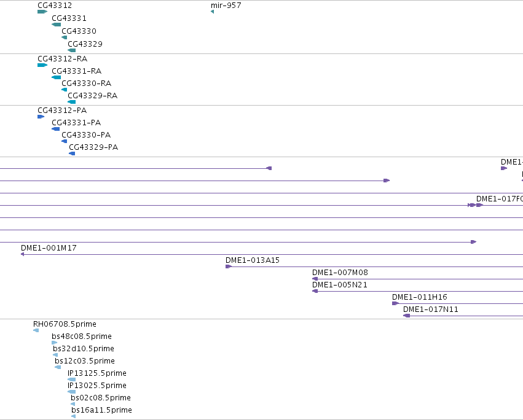Select the DME1-005N21 BAC arrowhead
Image resolution: width=523 pixels, height=420 pixels.
(x=315, y=291)
